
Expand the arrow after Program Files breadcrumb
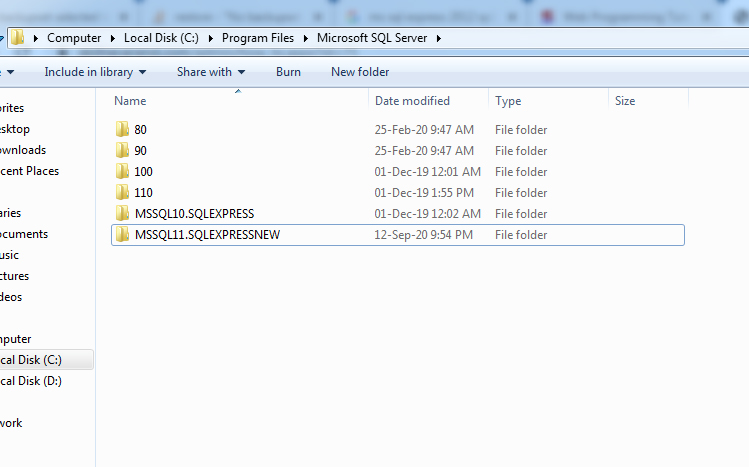coord(306,38)
